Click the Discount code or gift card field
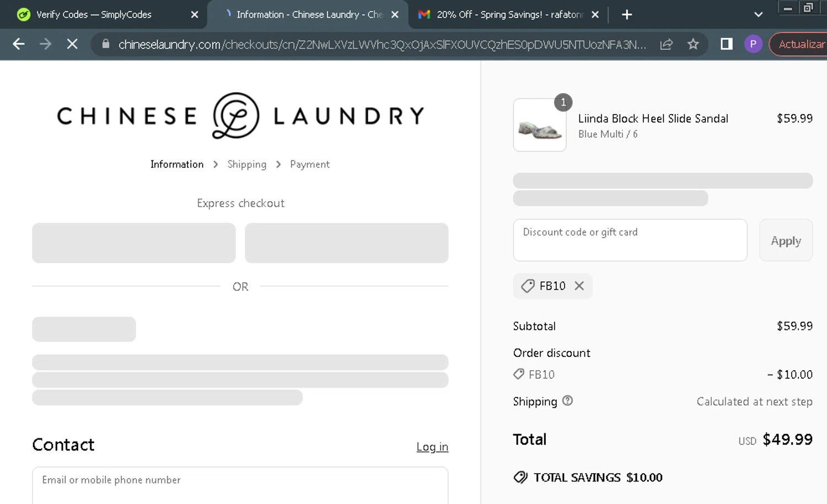 (630, 240)
